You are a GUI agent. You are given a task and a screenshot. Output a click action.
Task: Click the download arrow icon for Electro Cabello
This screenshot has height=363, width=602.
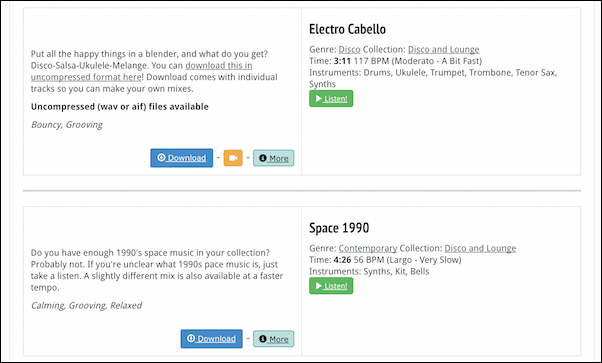pyautogui.click(x=161, y=157)
